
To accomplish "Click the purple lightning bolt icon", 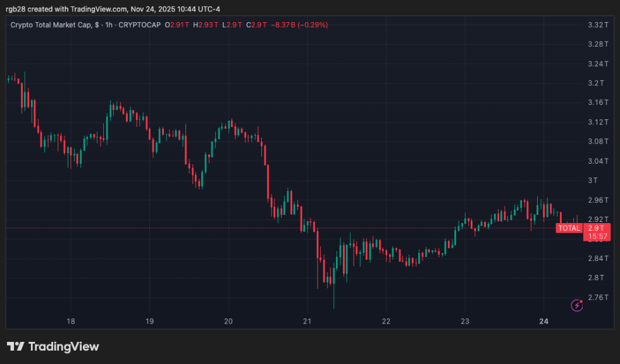I will tap(576, 305).
